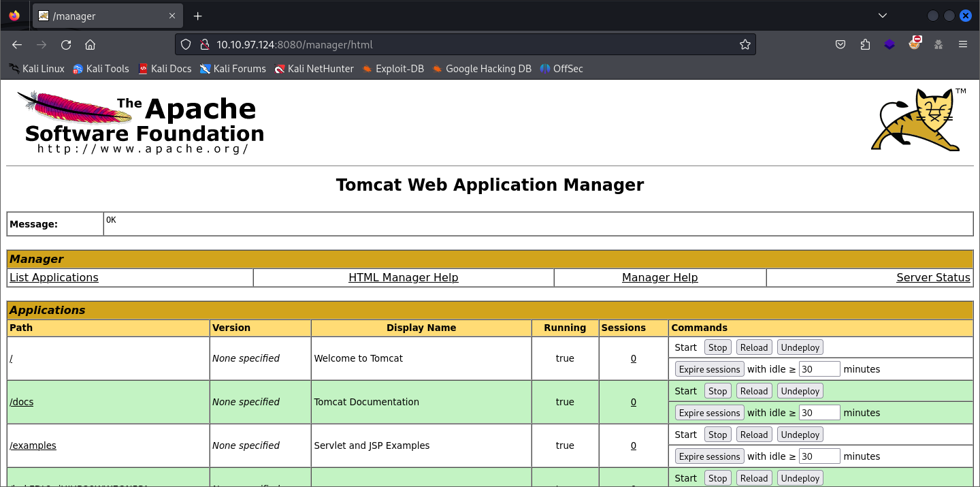Open Kali Docs bookmark
Screen dimensions: 980x487
click(165, 69)
